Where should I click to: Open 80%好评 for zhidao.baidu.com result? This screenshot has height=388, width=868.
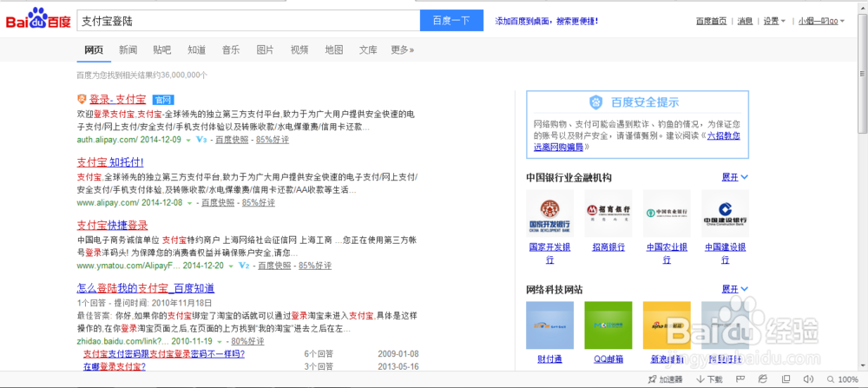pos(248,341)
